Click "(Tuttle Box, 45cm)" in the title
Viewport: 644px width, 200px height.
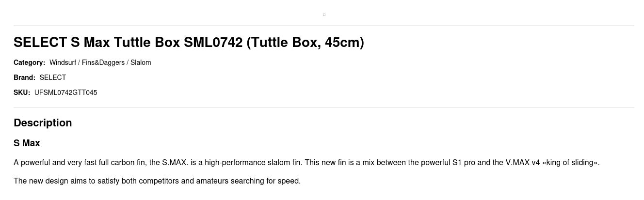(x=305, y=43)
